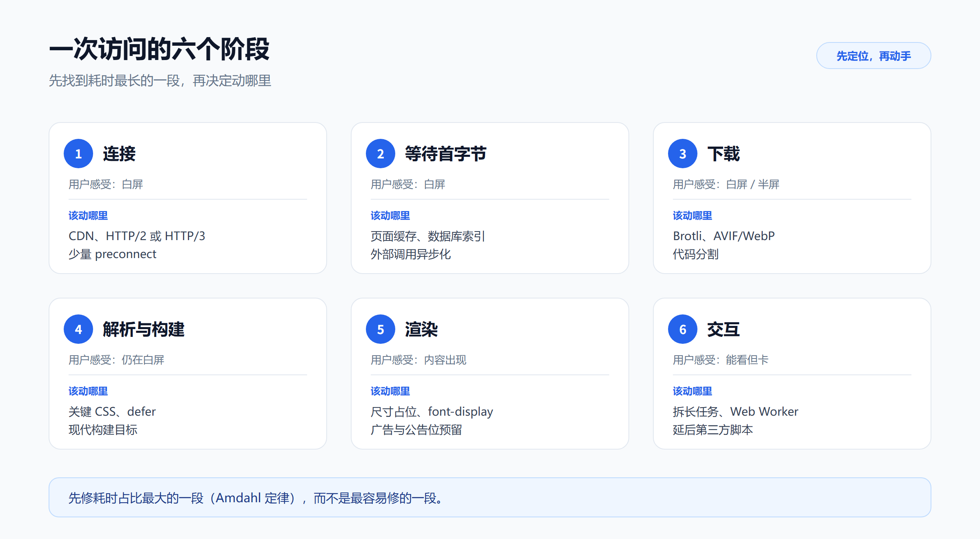Click the number 4 circle badge

pos(78,329)
